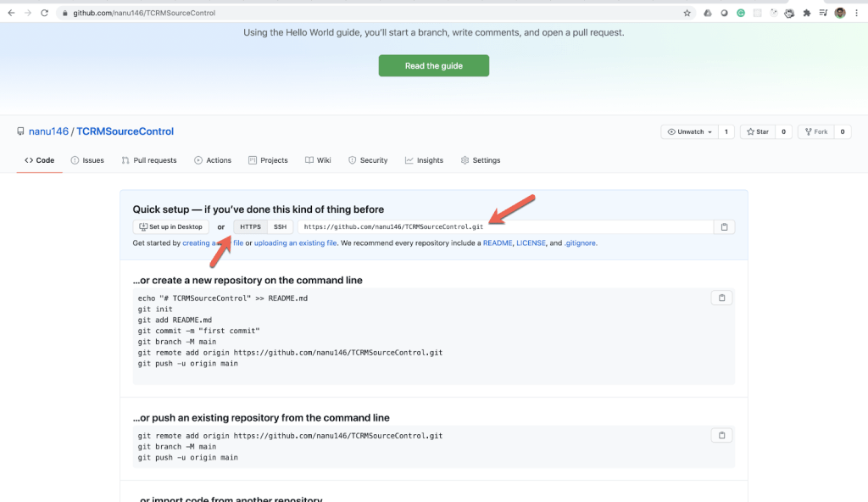Copy the repository URL with clipboard icon
868x502 pixels.
pyautogui.click(x=724, y=227)
